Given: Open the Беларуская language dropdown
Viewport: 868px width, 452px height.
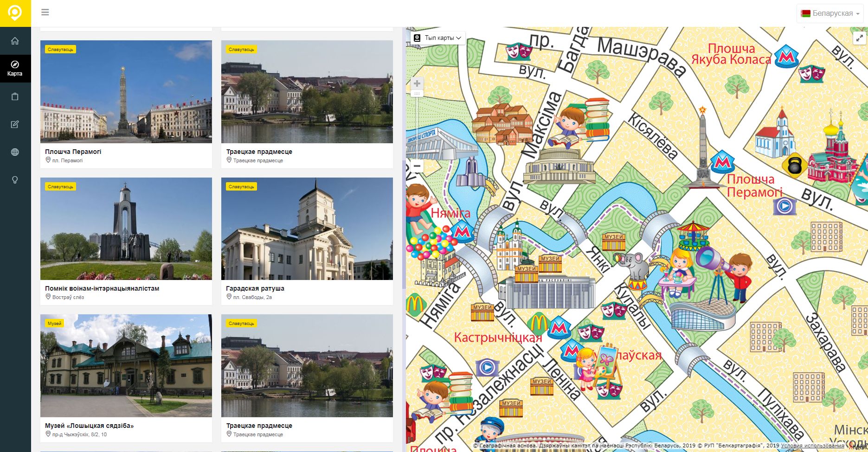Looking at the screenshot, I should (x=830, y=13).
